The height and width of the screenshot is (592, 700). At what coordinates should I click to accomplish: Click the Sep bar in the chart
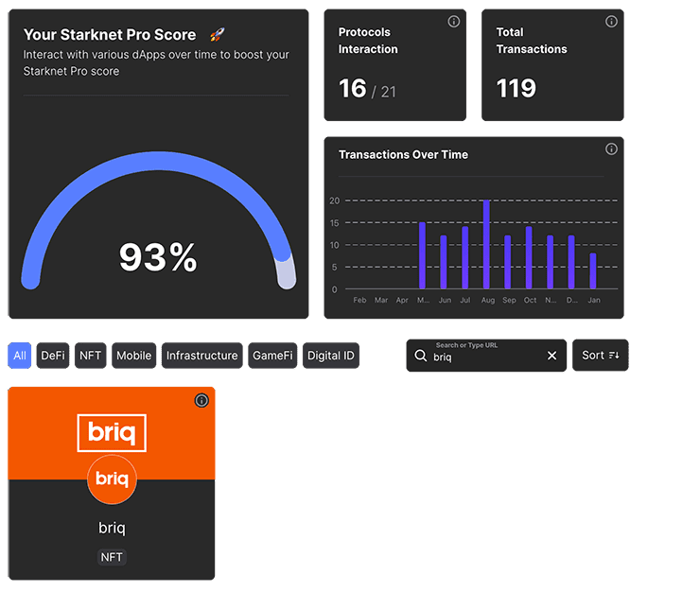coord(507,262)
